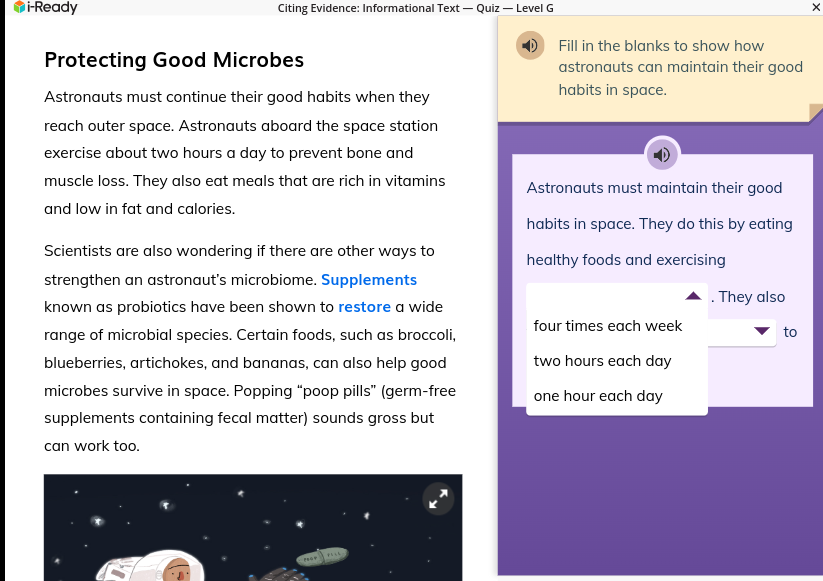This screenshot has width=823, height=581.
Task: Click the "Protecting Good Microbes" heading
Action: [174, 60]
